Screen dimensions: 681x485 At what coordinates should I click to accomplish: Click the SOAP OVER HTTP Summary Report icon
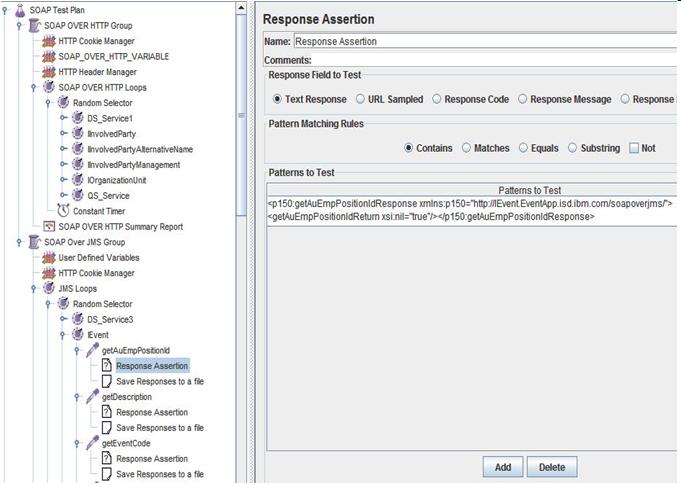(x=49, y=226)
